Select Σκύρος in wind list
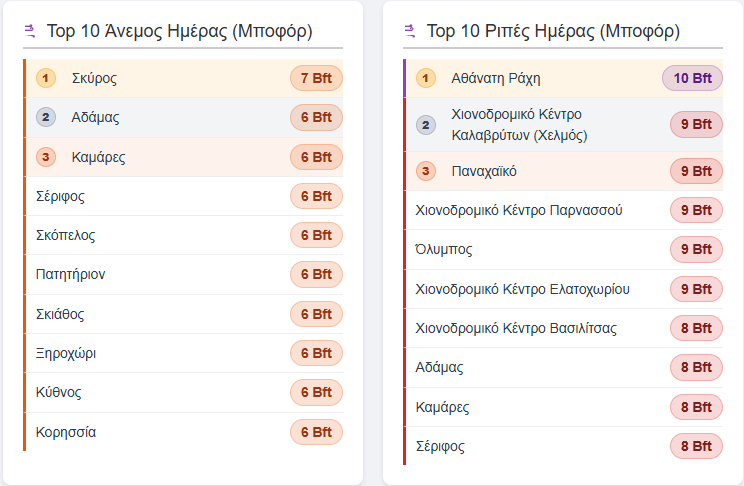Image resolution: width=744 pixels, height=486 pixels. (184, 78)
